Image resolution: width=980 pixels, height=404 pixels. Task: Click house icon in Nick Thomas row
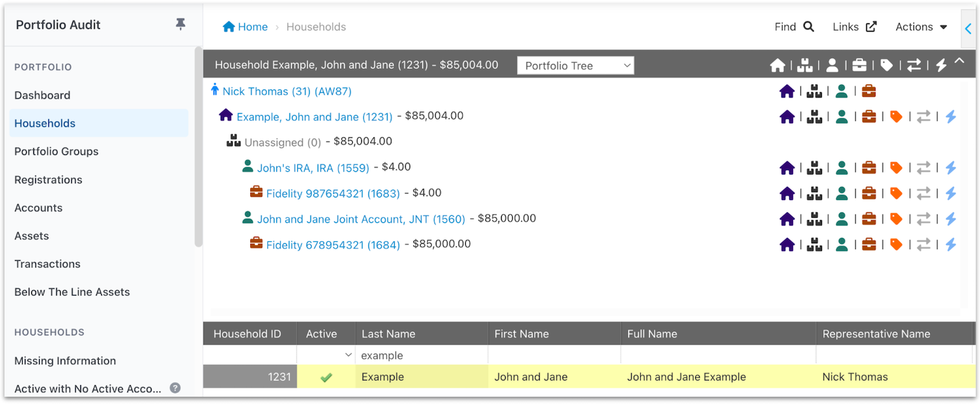(787, 92)
